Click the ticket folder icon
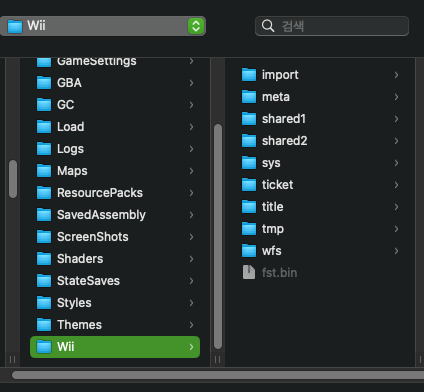424x392 pixels. click(249, 185)
